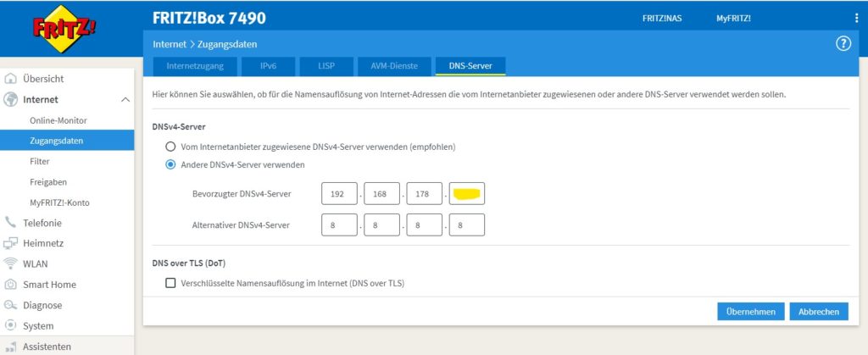
Task: Click the Übersicht house icon
Action: (11, 79)
